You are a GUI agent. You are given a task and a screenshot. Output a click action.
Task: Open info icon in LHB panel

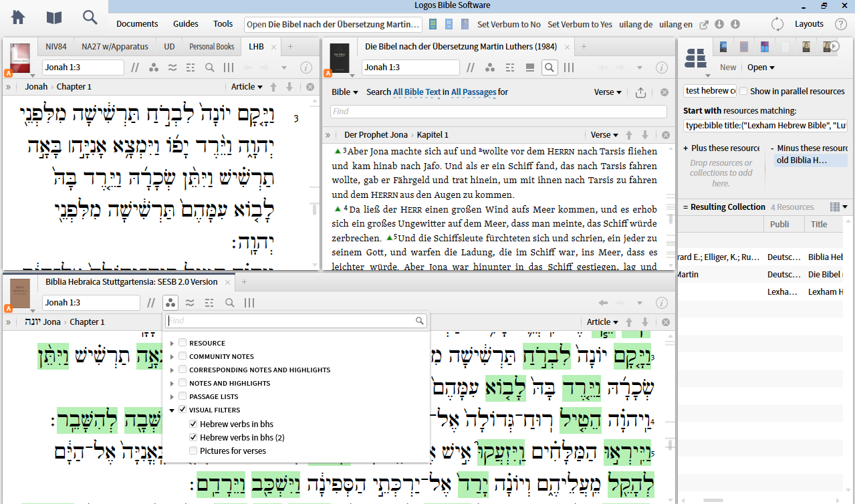coord(306,68)
